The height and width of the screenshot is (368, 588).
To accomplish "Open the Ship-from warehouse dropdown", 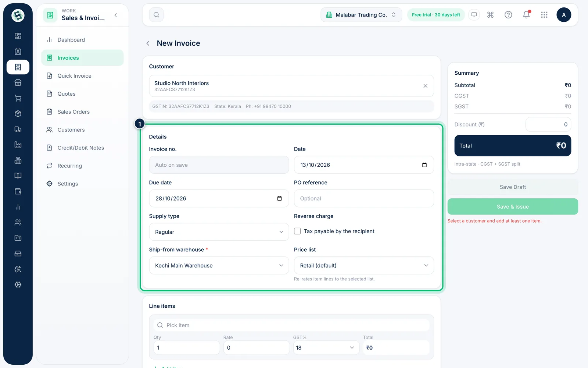I will coord(219,265).
